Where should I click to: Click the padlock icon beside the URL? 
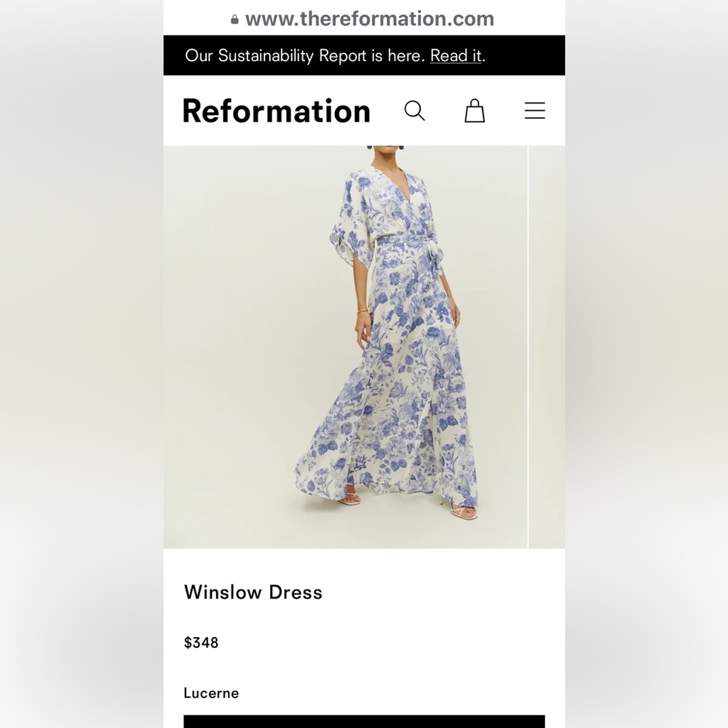coord(234,20)
